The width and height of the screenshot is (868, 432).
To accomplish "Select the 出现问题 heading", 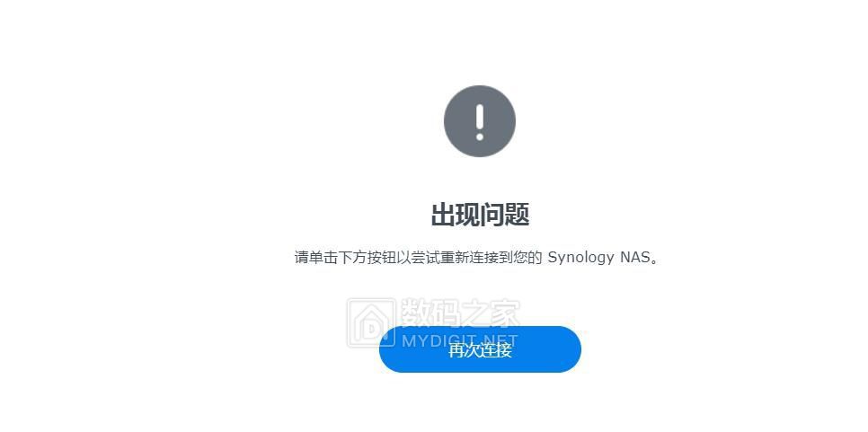I will point(480,214).
